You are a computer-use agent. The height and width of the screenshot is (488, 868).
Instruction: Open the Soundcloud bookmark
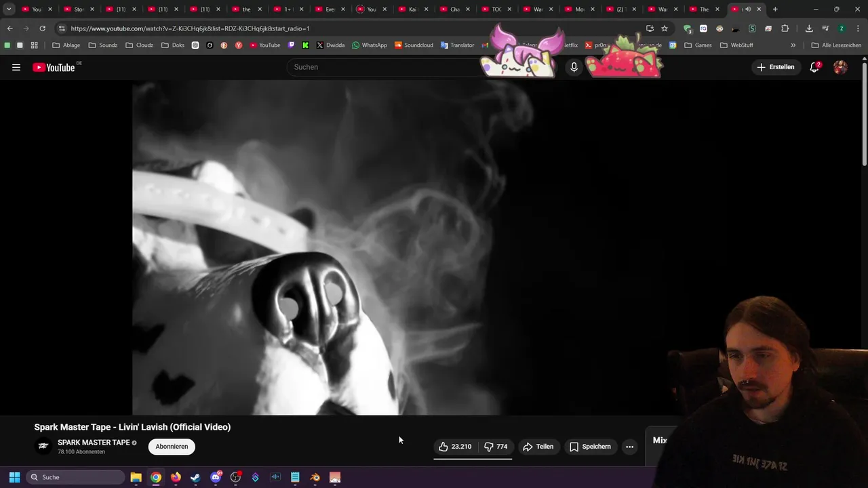pyautogui.click(x=414, y=45)
